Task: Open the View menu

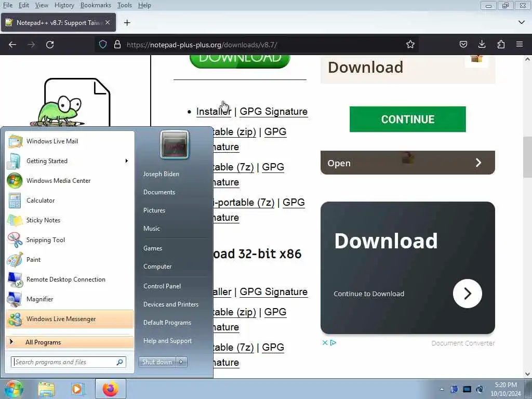Action: pyautogui.click(x=42, y=5)
